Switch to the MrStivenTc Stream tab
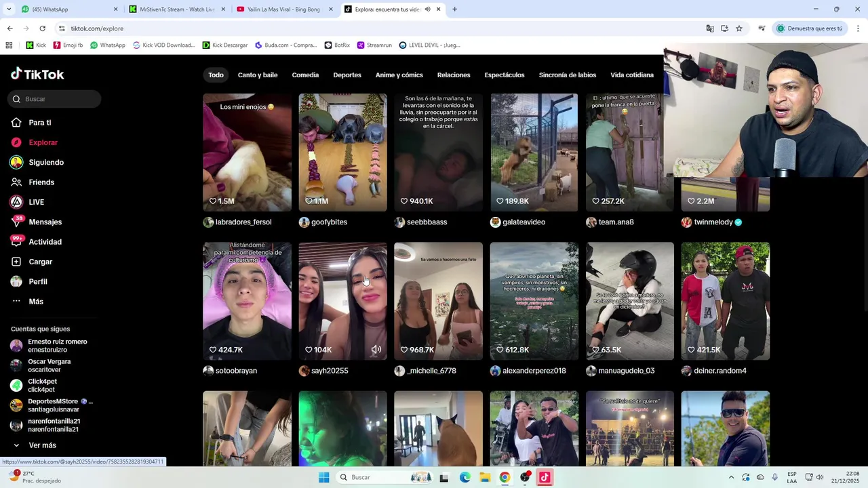 coord(176,9)
